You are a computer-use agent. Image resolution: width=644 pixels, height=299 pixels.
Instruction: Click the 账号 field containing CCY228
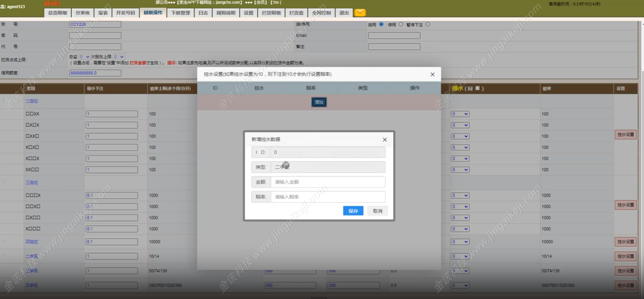(x=95, y=24)
